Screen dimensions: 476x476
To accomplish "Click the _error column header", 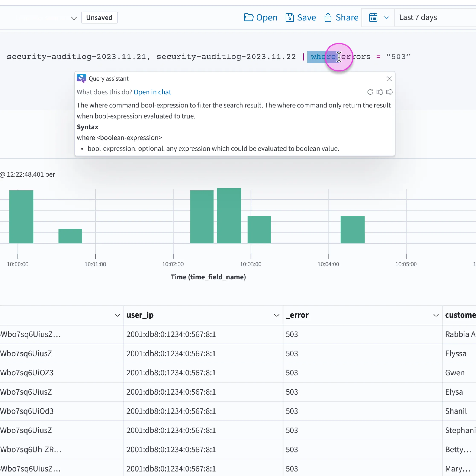I will tap(297, 315).
